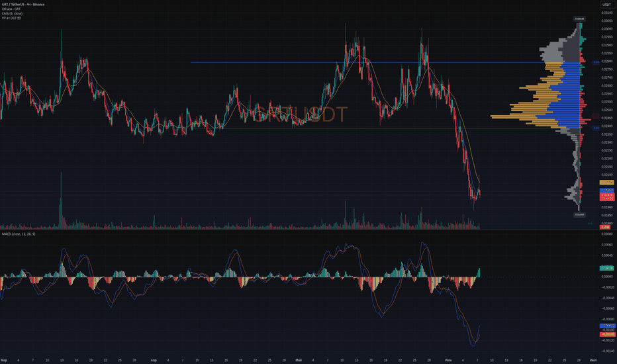The width and height of the screenshot is (617, 364).
Task: Select the Объем GRT volume legend
Action: coord(11,9)
